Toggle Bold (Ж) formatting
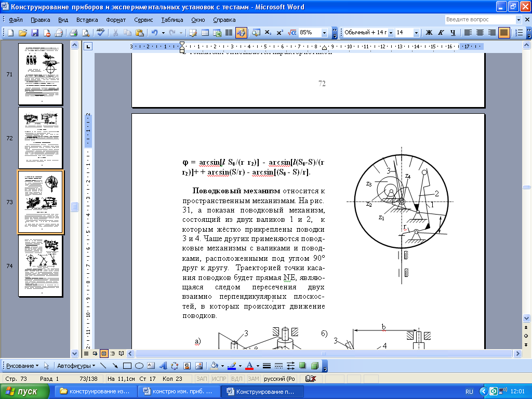This screenshot has width=532, height=399. 429,33
